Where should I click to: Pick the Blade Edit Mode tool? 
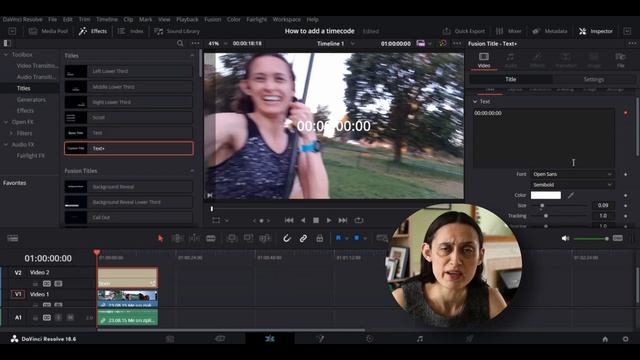tap(211, 238)
